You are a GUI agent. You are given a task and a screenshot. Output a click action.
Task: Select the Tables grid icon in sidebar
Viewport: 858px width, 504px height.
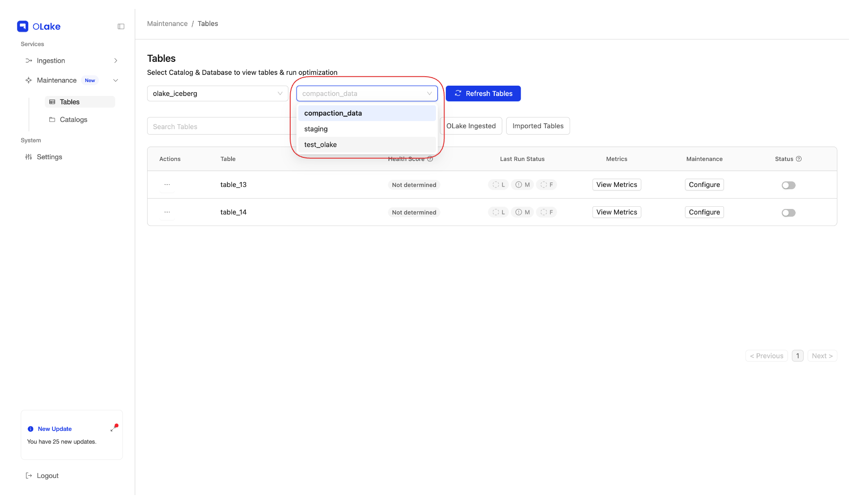tap(52, 102)
